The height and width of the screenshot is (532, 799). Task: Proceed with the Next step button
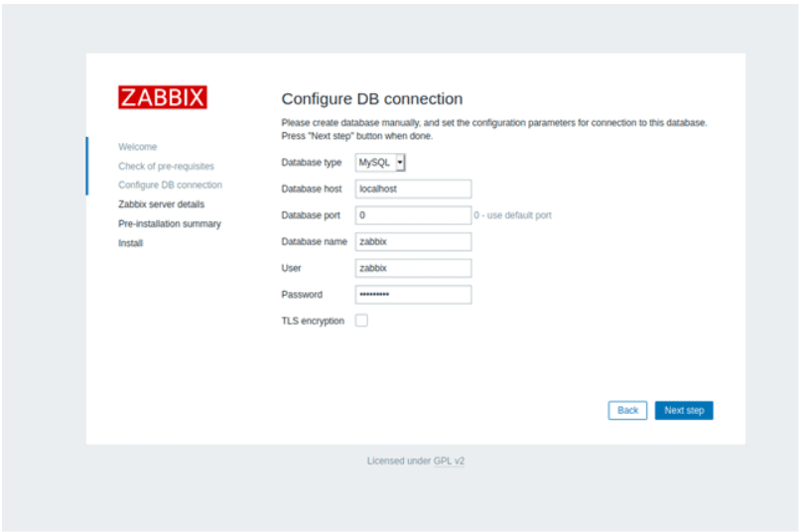pos(684,410)
